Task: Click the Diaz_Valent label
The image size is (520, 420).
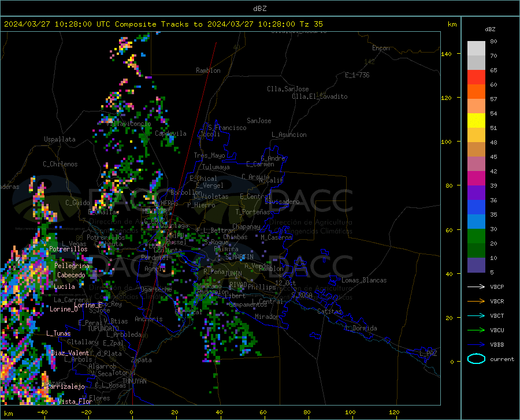Action: pos(70,353)
